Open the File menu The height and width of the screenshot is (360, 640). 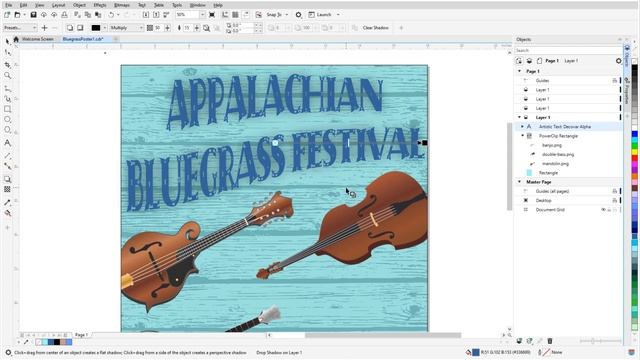(x=9, y=5)
